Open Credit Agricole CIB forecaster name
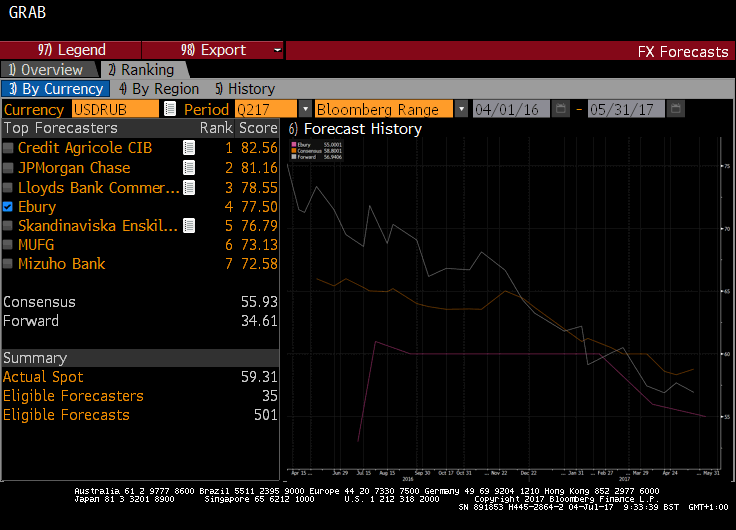This screenshot has height=530, width=736. click(x=85, y=148)
